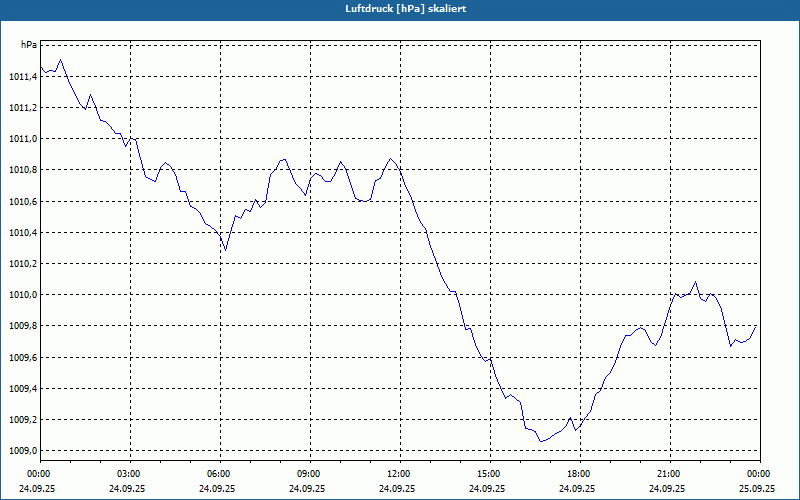Click the y-axis label 1010,6
This screenshot has height=500, width=800.
(23, 202)
